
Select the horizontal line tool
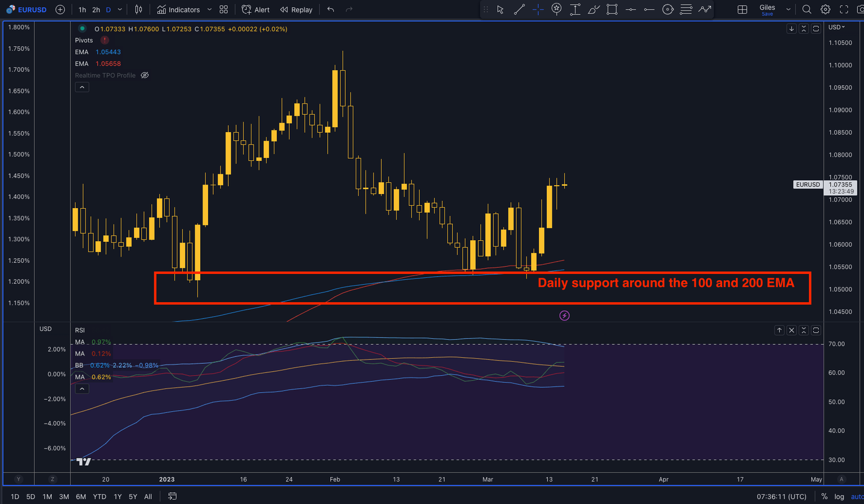click(x=631, y=10)
